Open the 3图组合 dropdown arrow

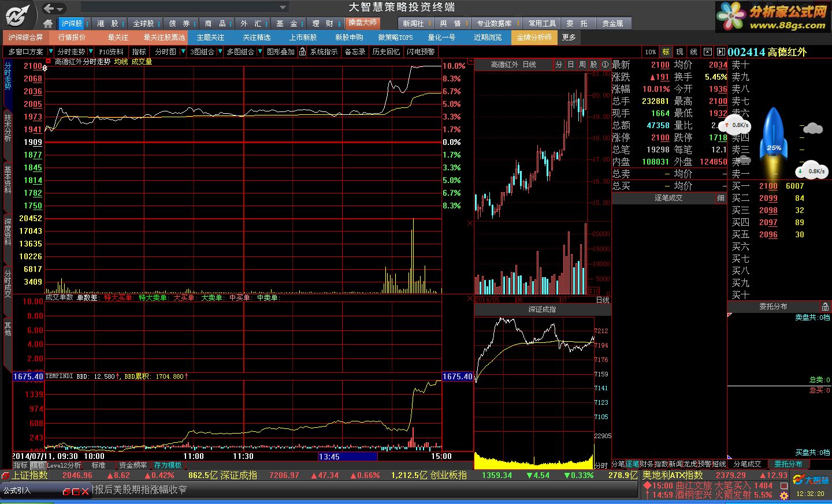(x=220, y=51)
